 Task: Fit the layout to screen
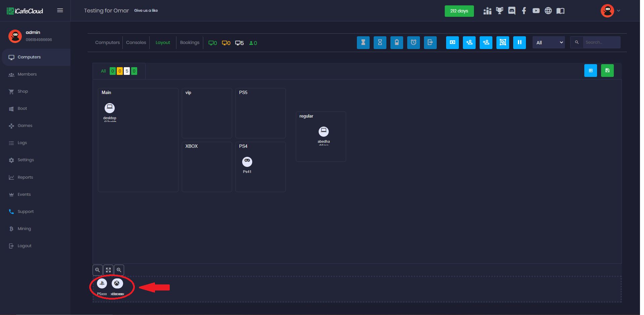coord(108,270)
